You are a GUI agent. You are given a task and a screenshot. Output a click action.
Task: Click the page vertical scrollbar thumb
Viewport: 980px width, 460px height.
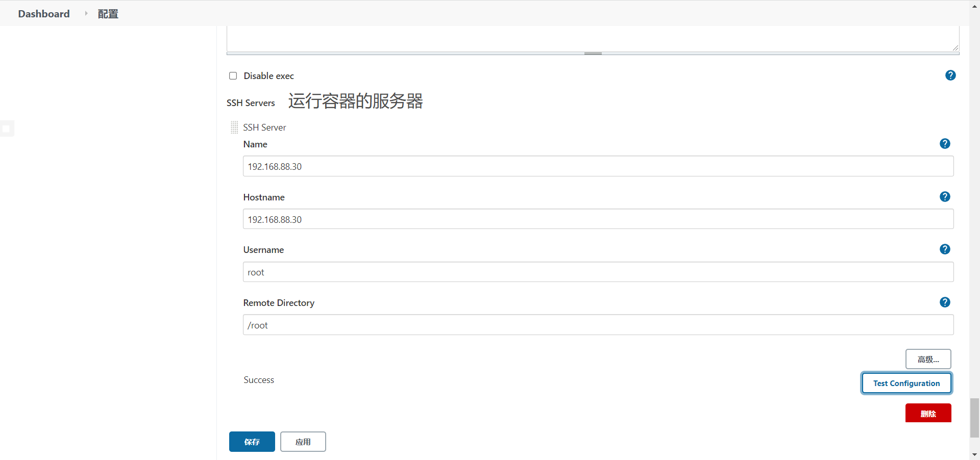point(974,418)
